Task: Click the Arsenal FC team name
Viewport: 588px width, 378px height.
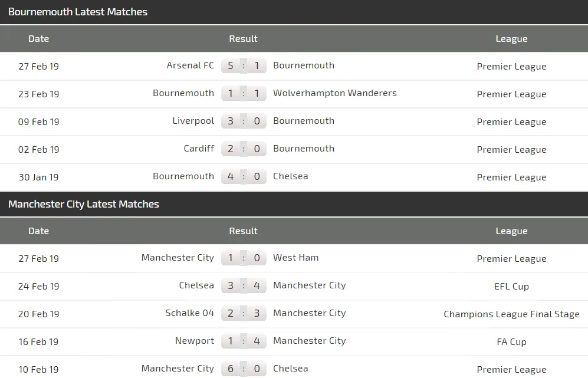Action: coord(190,65)
